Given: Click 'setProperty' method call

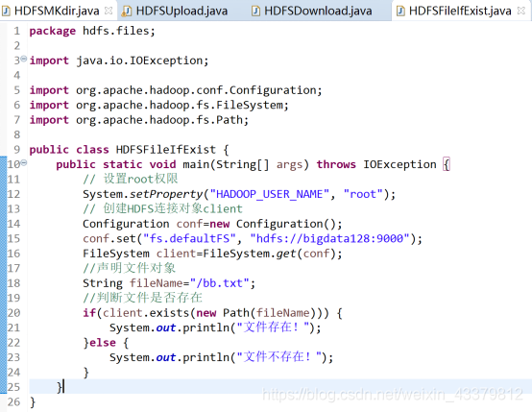Looking at the screenshot, I should [166, 194].
